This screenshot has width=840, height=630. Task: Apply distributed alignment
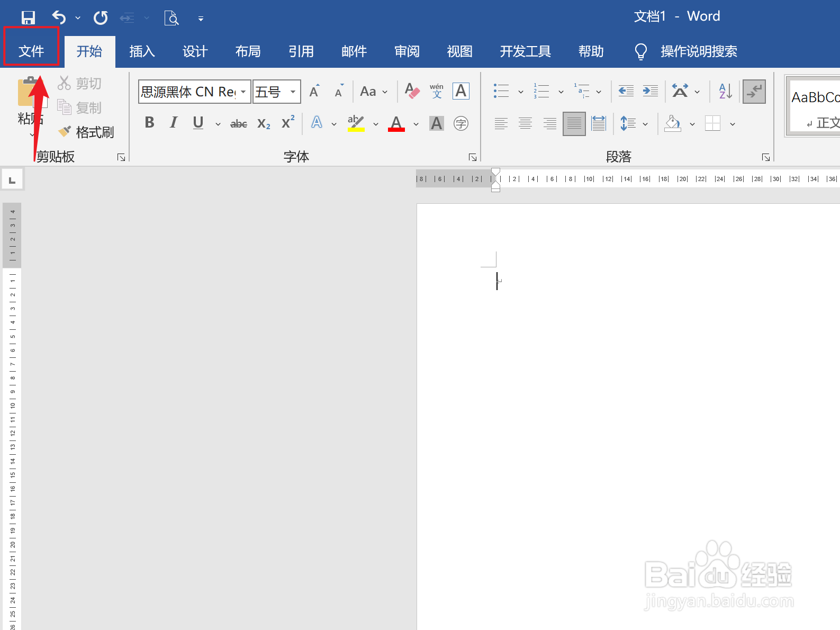click(599, 124)
